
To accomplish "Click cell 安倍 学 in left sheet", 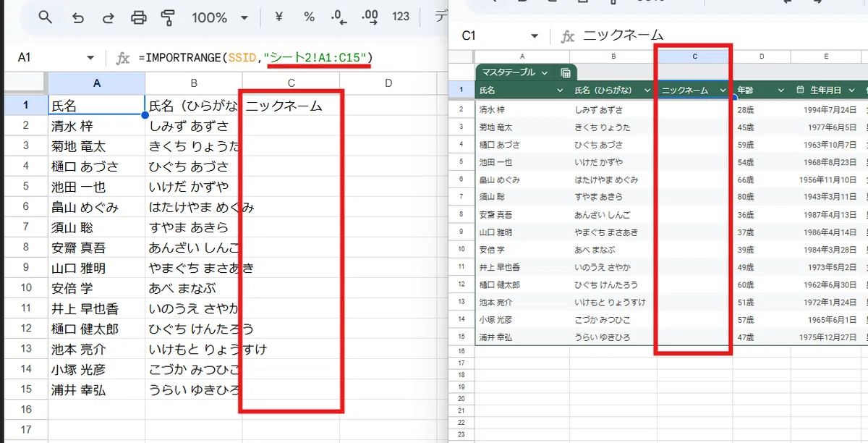I will (97, 288).
